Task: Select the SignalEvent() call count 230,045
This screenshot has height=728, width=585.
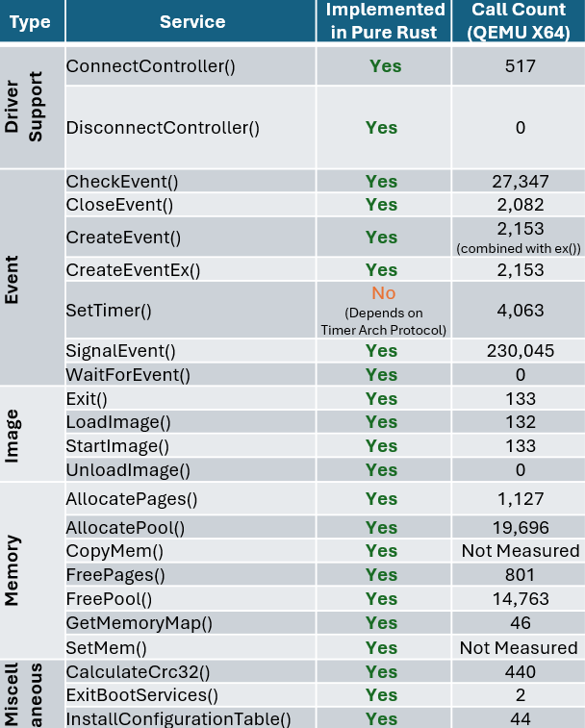Action: pyautogui.click(x=520, y=351)
